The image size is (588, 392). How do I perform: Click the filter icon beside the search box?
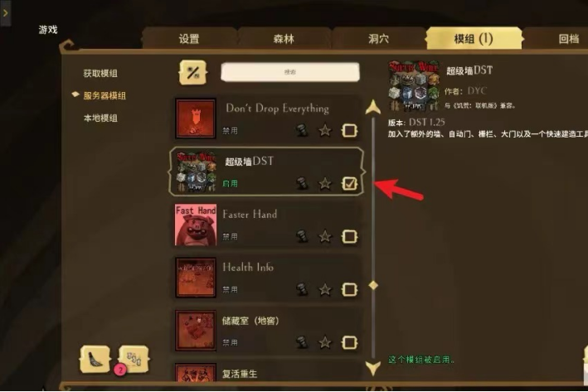point(192,72)
